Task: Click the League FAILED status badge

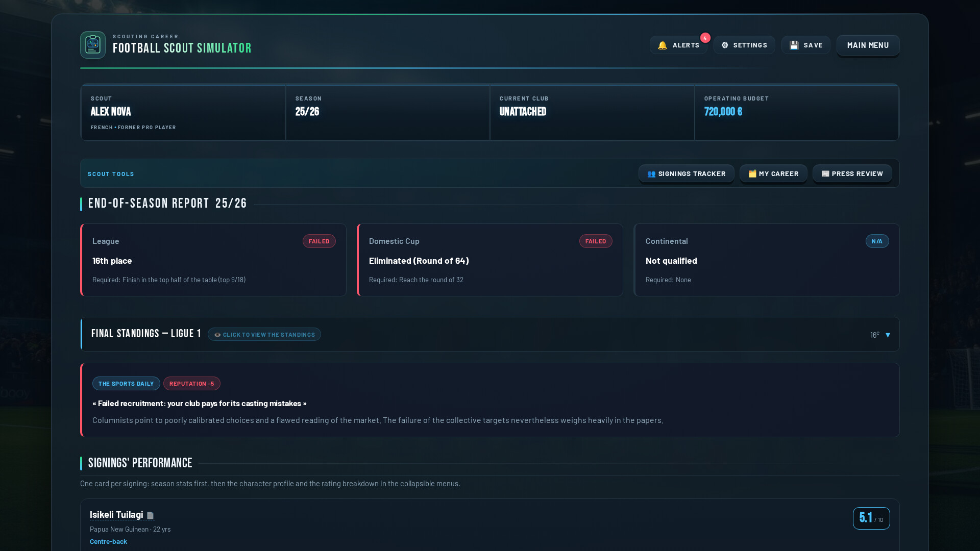Action: (319, 241)
